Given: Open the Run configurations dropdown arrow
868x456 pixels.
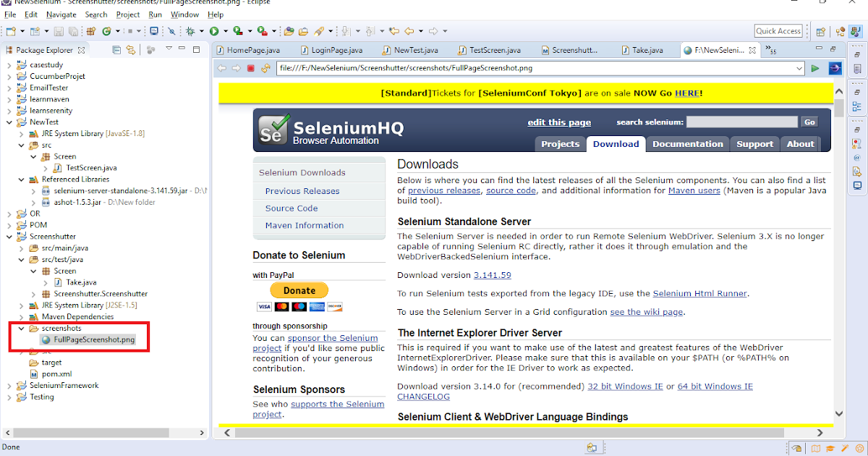Looking at the screenshot, I should click(x=226, y=31).
